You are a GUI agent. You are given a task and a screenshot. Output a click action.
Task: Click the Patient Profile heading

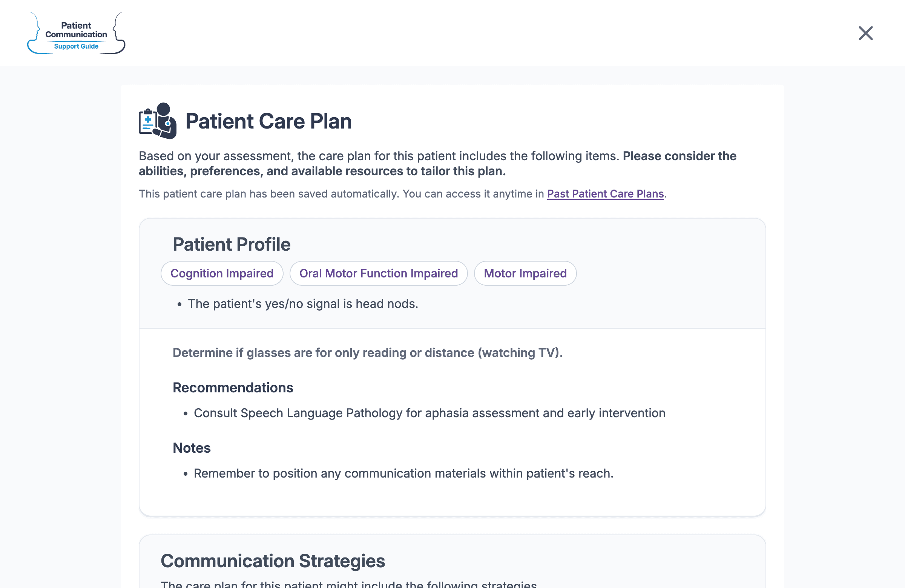coord(232,244)
